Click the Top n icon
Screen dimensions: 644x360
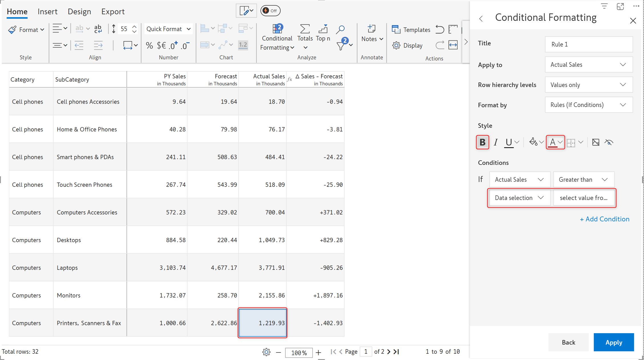323,29
